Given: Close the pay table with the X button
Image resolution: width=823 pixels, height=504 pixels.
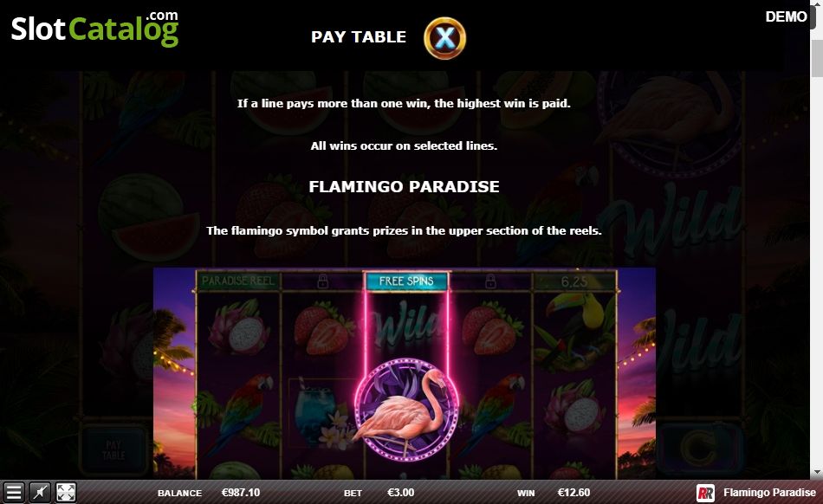Looking at the screenshot, I should (444, 38).
